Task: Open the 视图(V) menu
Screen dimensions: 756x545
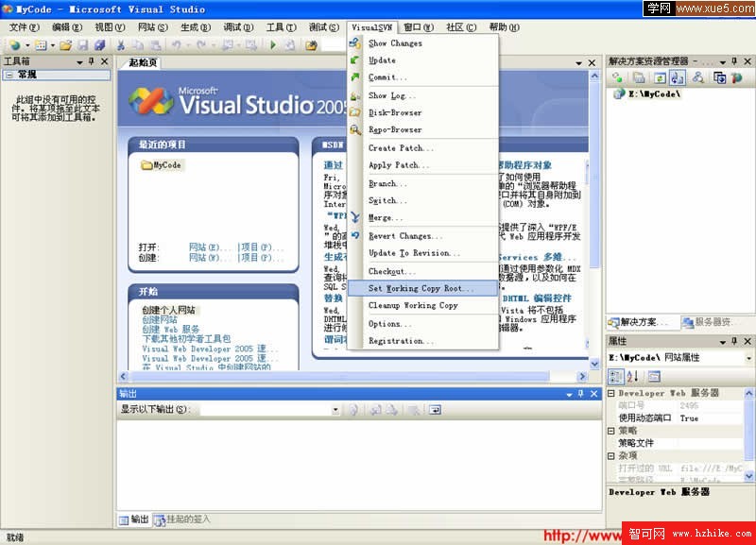Action: (110, 27)
